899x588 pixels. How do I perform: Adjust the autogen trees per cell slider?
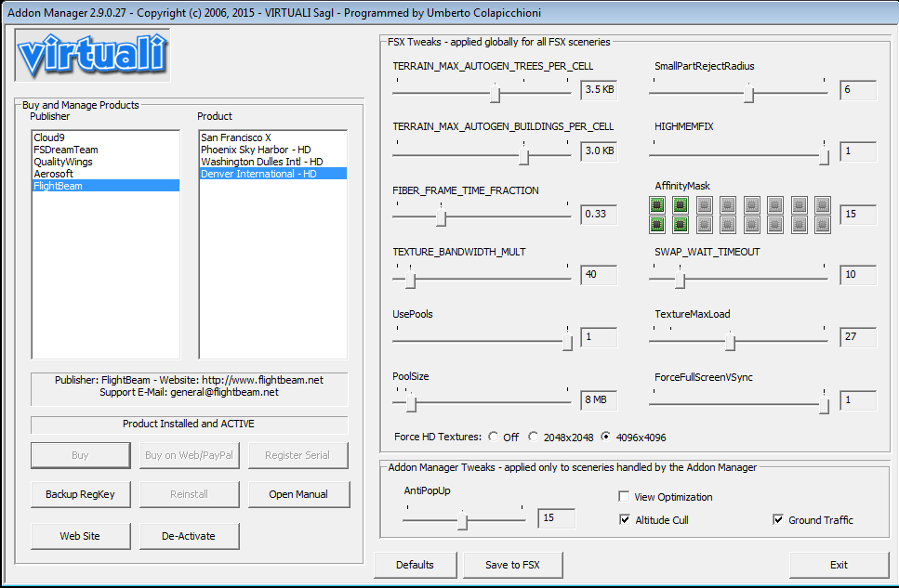(496, 93)
